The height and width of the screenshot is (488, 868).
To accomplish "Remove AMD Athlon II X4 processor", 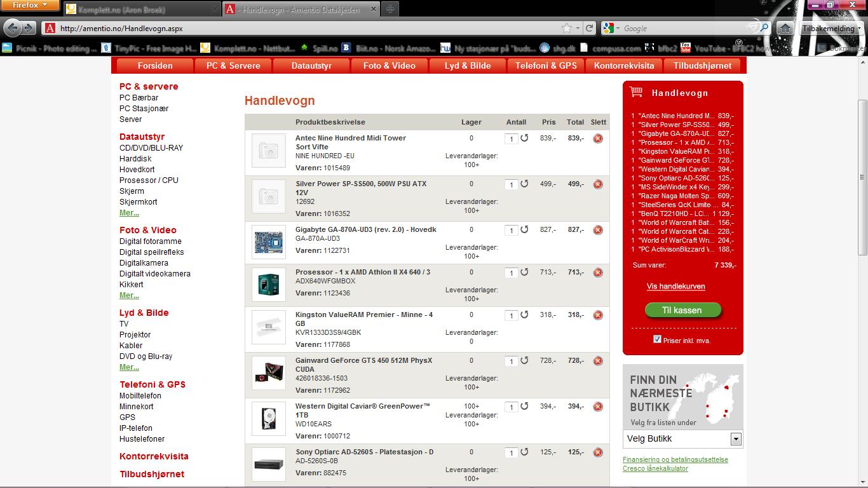I will (x=598, y=273).
